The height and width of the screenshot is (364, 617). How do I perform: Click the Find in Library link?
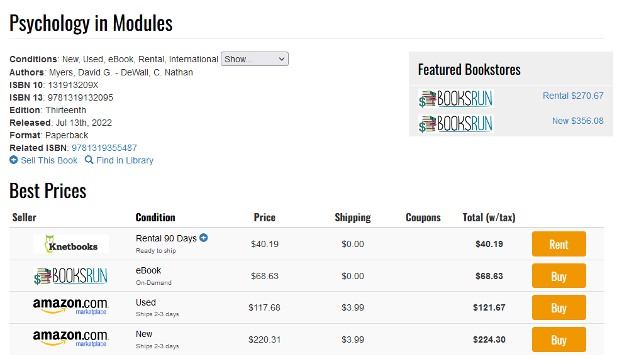125,160
